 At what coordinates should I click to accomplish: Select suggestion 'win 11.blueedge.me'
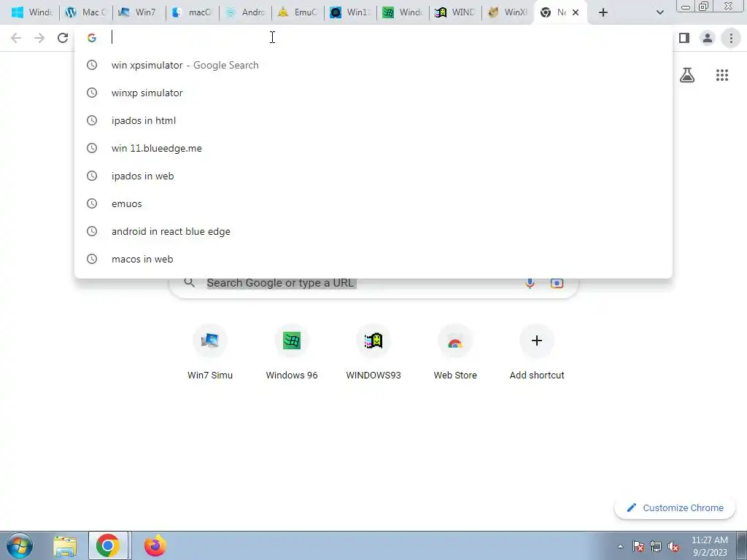point(373,148)
